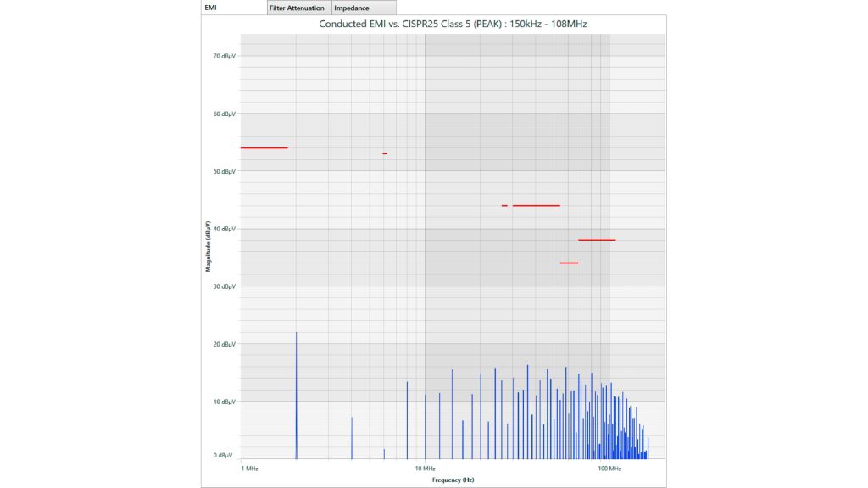Click the Conducted EMI vs. CISPR25 chart title
The width and height of the screenshot is (868, 488).
(453, 24)
